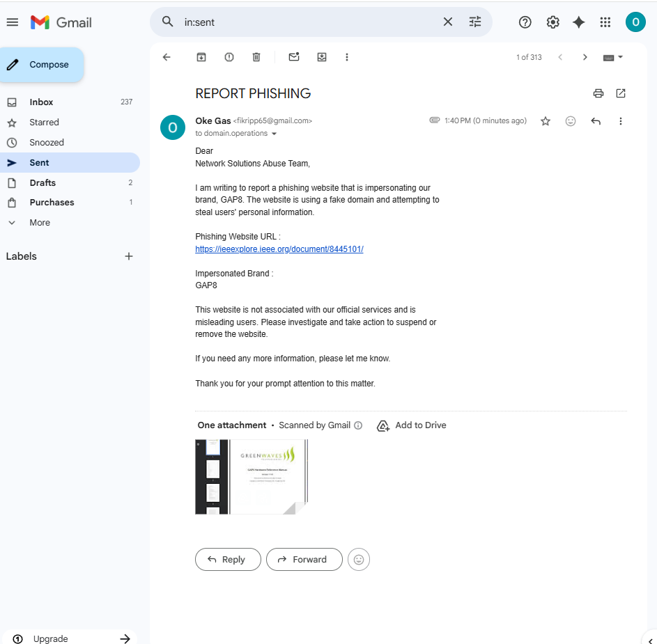Screen dimensions: 657x644
Task: Click the Move to inbox icon
Action: click(x=322, y=57)
